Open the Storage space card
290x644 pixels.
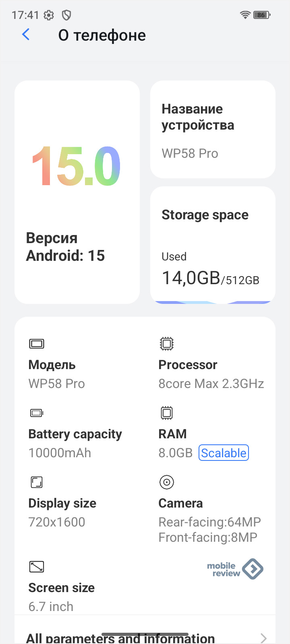[213, 244]
